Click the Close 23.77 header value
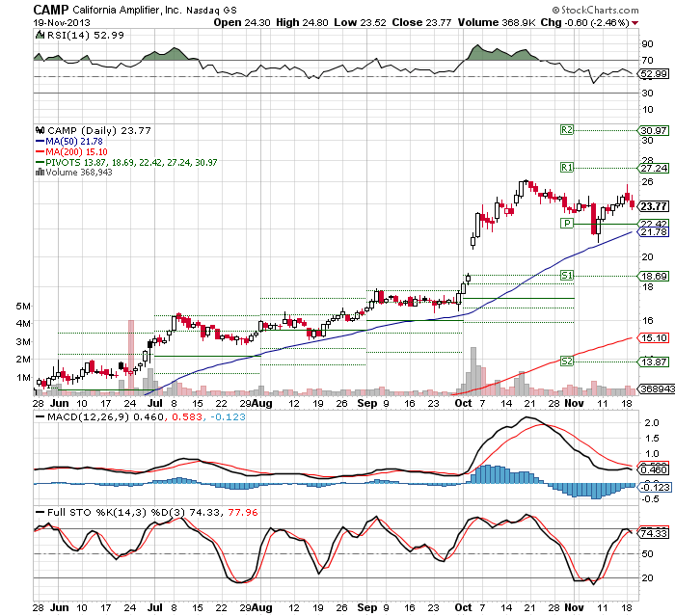675x616 pixels. pyautogui.click(x=421, y=22)
